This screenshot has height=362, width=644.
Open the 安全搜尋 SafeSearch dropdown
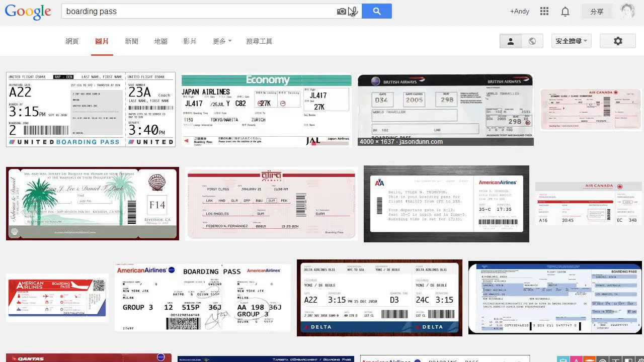click(572, 41)
